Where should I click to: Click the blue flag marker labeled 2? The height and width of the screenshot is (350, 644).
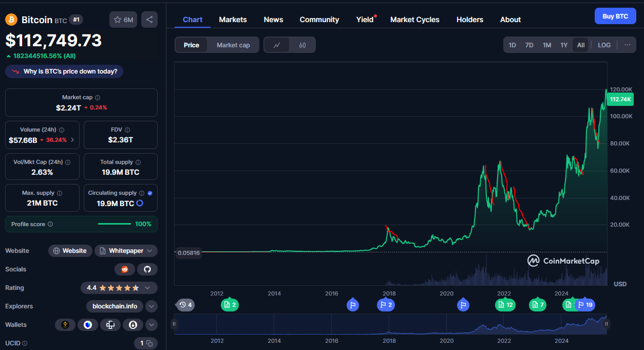pos(386,305)
